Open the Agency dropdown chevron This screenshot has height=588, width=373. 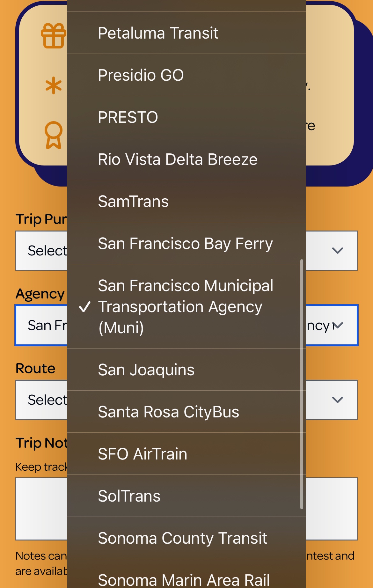point(338,325)
